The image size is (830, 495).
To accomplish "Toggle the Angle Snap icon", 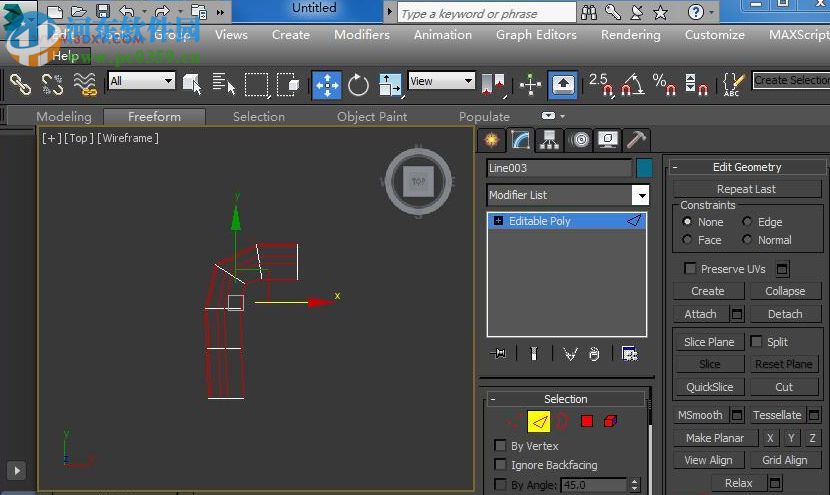I will point(633,85).
